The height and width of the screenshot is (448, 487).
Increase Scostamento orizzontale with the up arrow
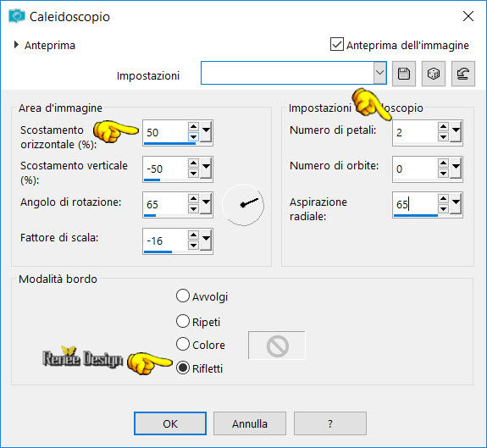[193, 126]
